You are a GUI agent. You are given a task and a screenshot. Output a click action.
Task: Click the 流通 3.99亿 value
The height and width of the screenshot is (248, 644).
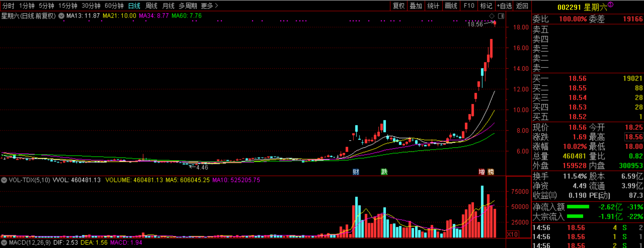click(x=633, y=186)
